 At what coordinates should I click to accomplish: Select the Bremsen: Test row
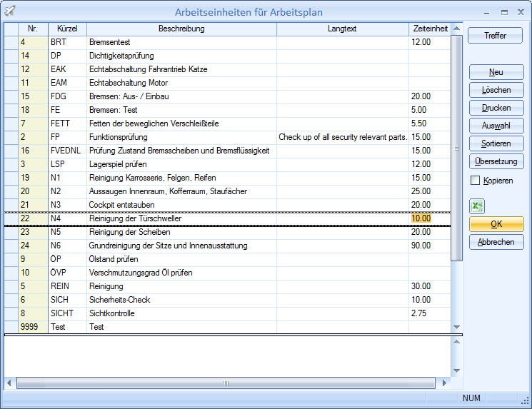pyautogui.click(x=227, y=110)
